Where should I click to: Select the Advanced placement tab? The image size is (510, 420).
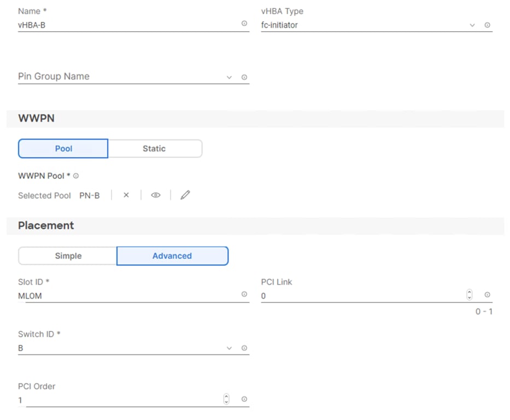(x=172, y=255)
